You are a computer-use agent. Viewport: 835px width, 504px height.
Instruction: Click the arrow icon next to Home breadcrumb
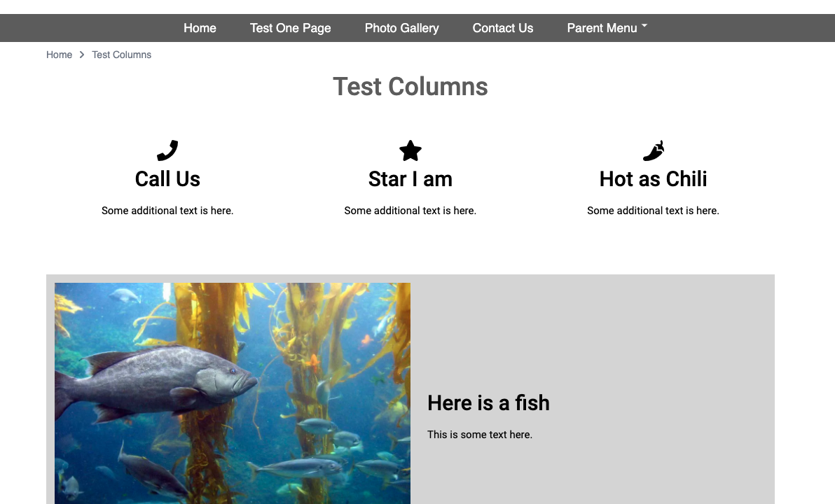[81, 54]
